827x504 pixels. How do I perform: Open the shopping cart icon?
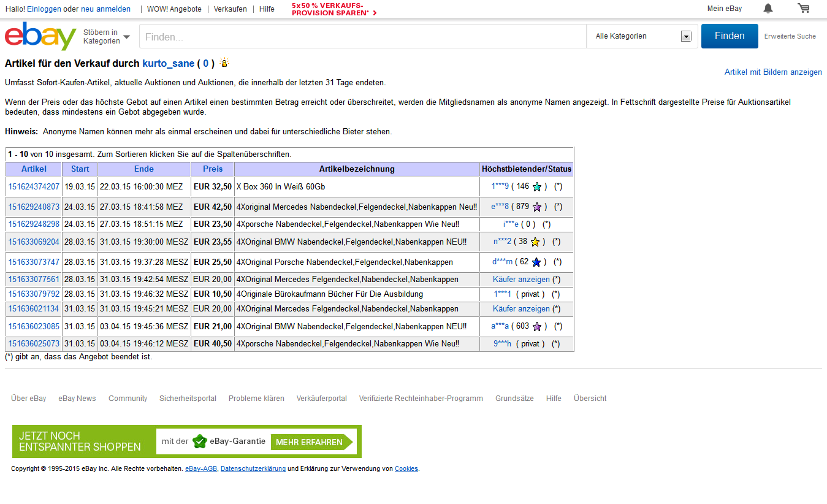click(803, 8)
